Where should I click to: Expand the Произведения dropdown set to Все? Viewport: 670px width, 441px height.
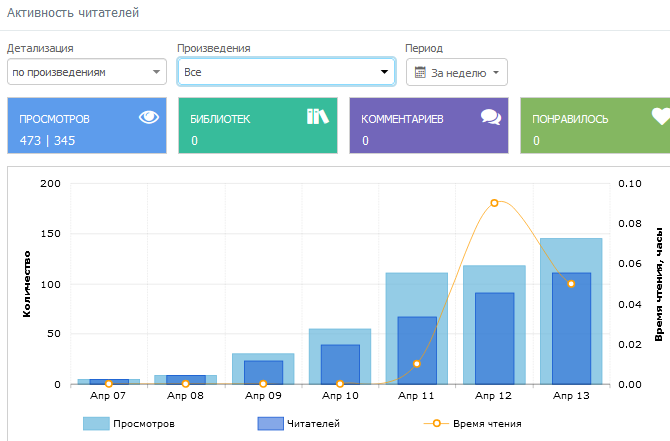[286, 72]
